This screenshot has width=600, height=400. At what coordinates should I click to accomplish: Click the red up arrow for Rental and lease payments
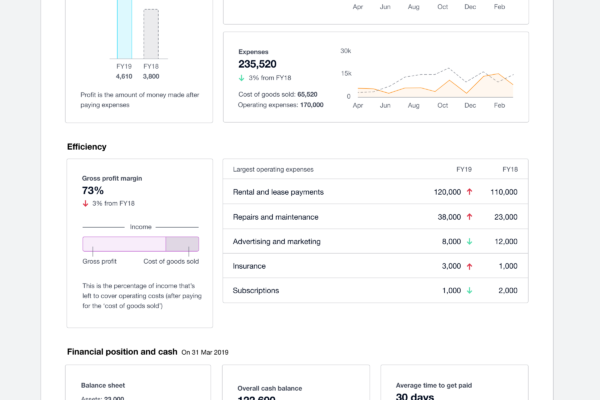click(469, 192)
